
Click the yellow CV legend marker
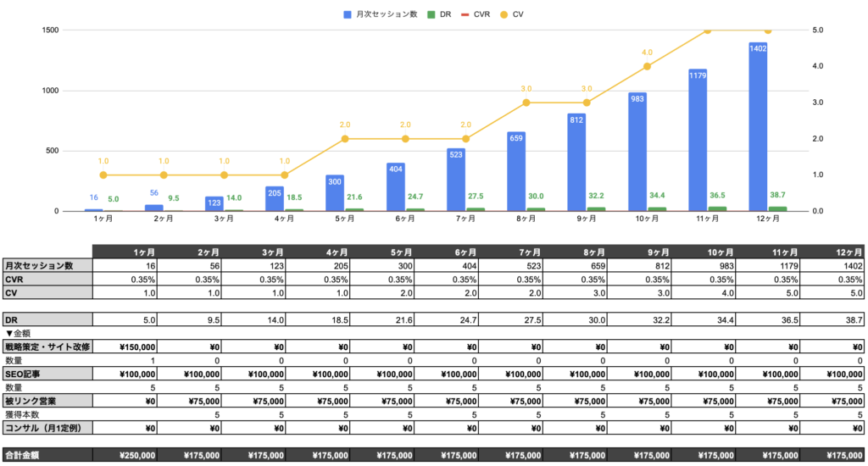[504, 14]
